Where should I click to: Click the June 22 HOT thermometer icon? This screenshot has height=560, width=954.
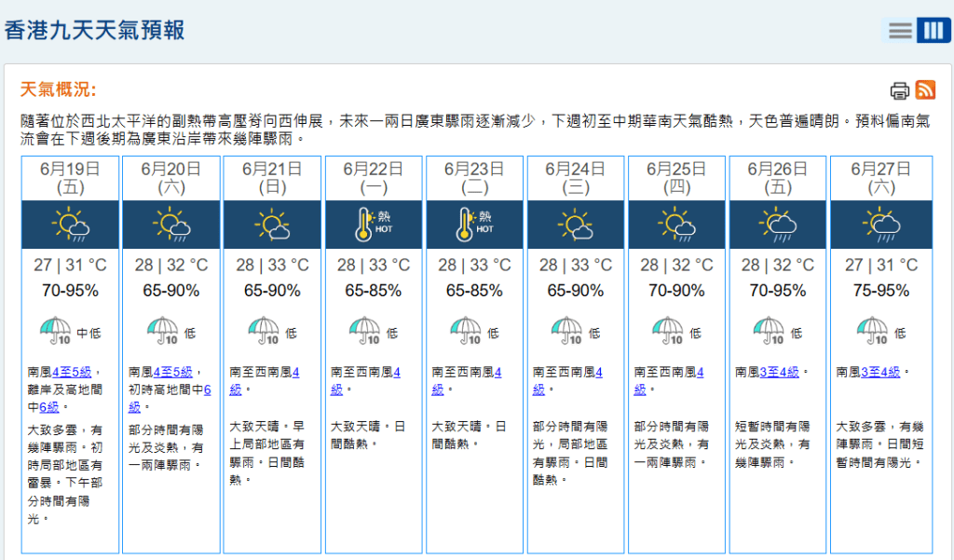pos(374,224)
